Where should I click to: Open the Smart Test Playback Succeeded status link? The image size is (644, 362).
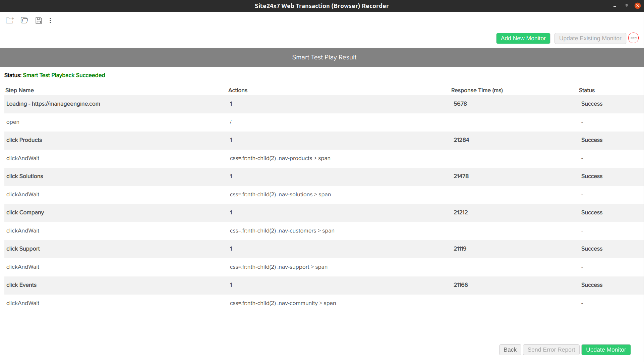pyautogui.click(x=64, y=75)
